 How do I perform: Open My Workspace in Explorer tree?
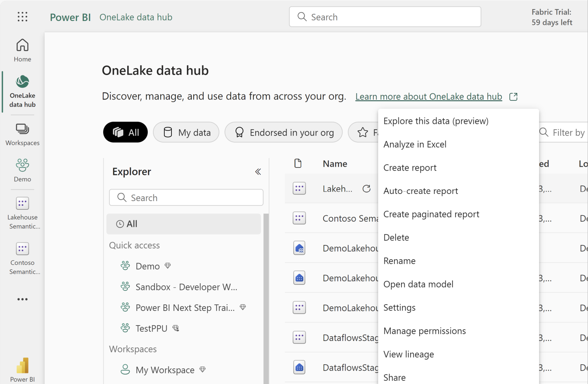[x=165, y=370]
